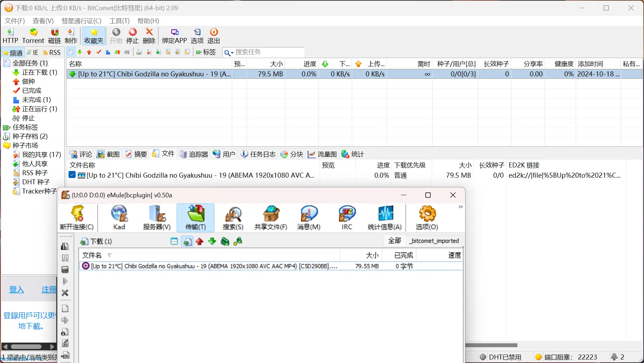The image size is (644, 363).
Task: Click the ed2k link icon in eMule sidebar
Action: click(65, 355)
